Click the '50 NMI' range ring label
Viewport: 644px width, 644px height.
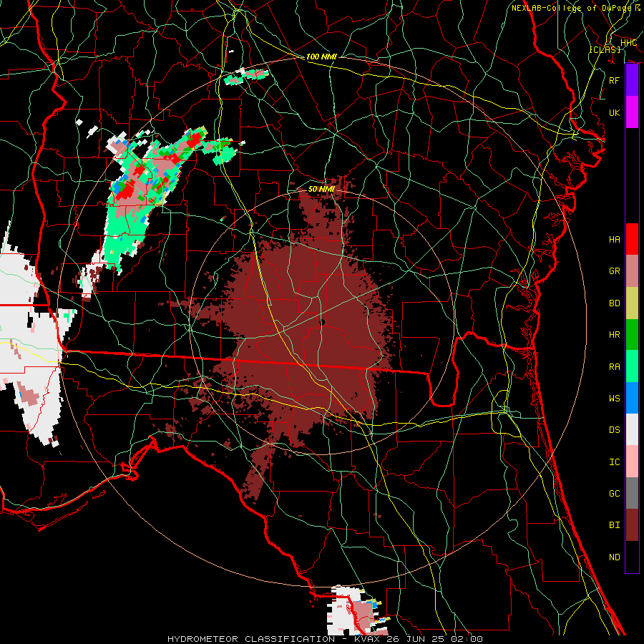point(321,189)
